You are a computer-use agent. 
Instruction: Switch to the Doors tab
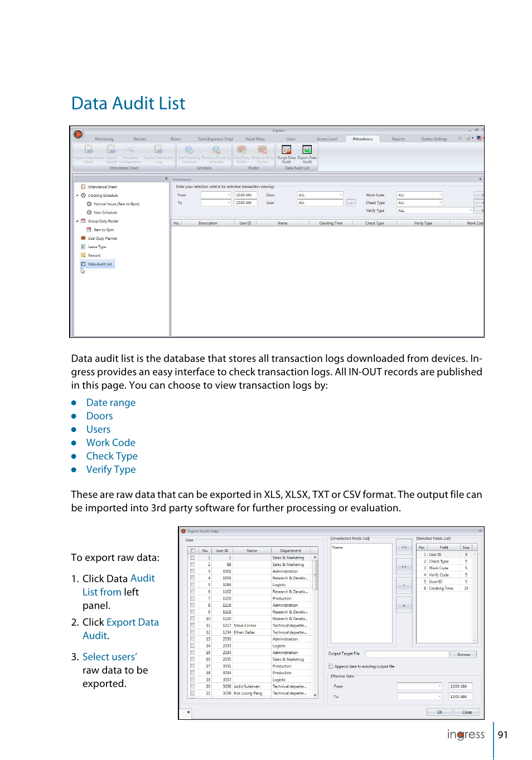(176, 139)
